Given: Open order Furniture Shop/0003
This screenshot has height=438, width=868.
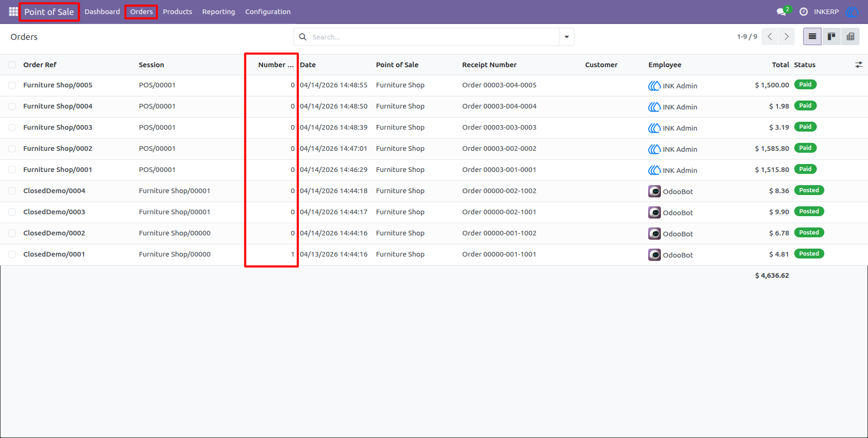Looking at the screenshot, I should [58, 127].
